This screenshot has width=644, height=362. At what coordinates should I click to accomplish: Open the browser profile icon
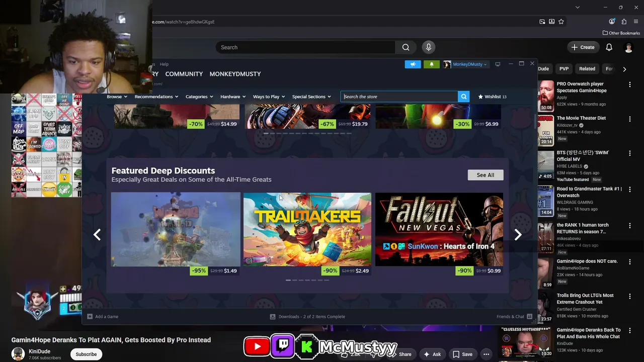[x=612, y=22]
